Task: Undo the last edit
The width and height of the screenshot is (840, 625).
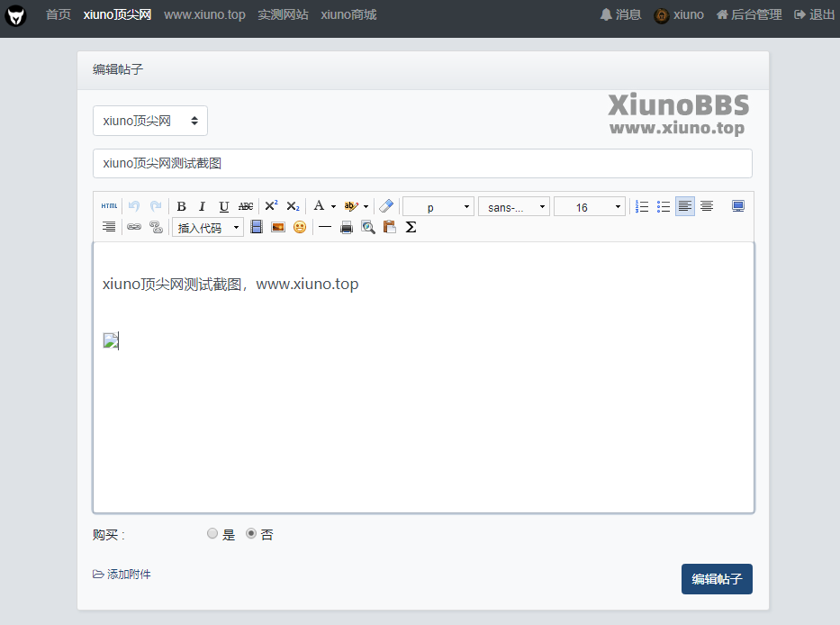Action: point(134,206)
